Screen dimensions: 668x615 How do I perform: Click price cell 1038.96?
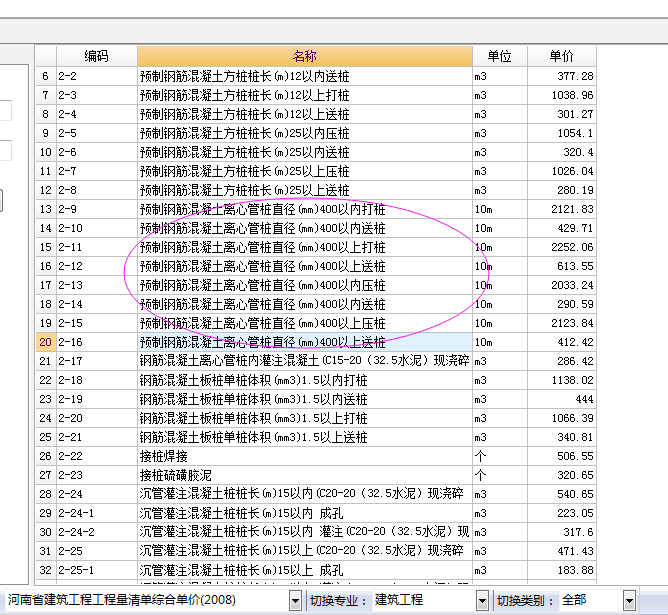(x=561, y=95)
